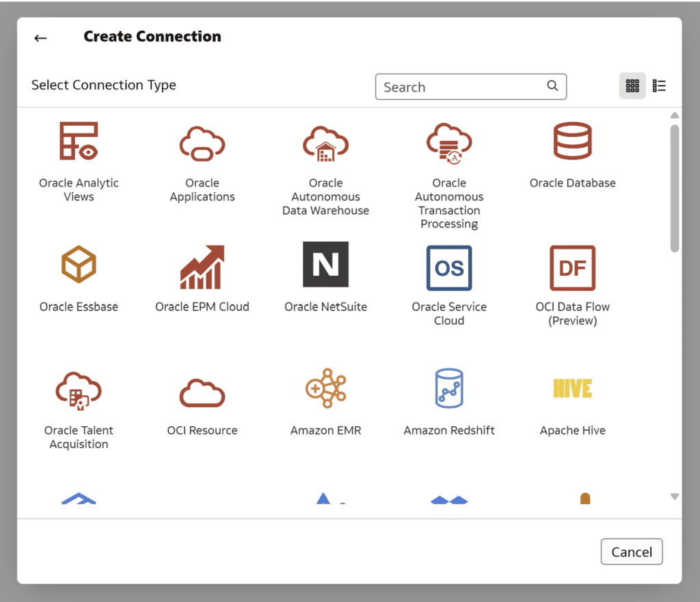The height and width of the screenshot is (602, 700).
Task: Select the Amazon Redshift icon
Action: (449, 389)
